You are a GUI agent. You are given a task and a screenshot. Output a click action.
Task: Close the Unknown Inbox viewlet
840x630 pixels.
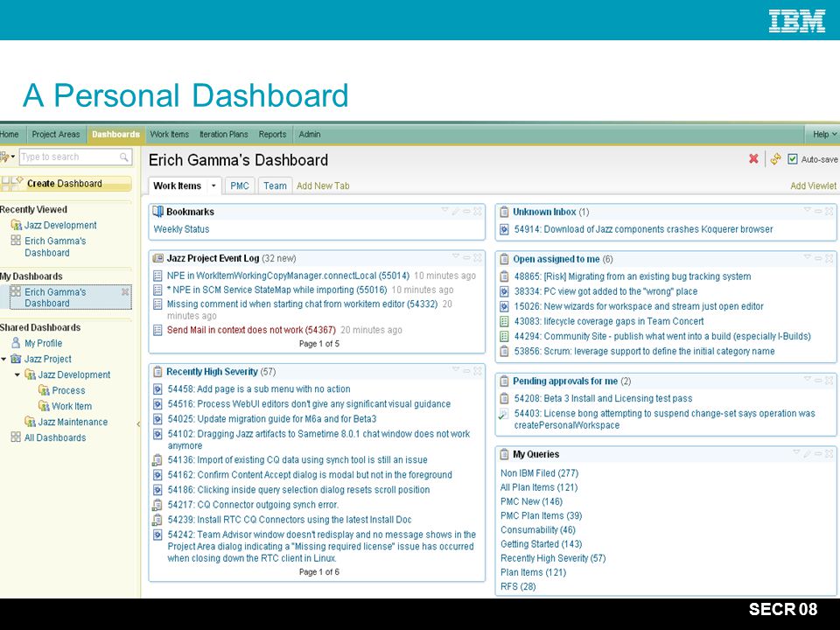point(829,211)
